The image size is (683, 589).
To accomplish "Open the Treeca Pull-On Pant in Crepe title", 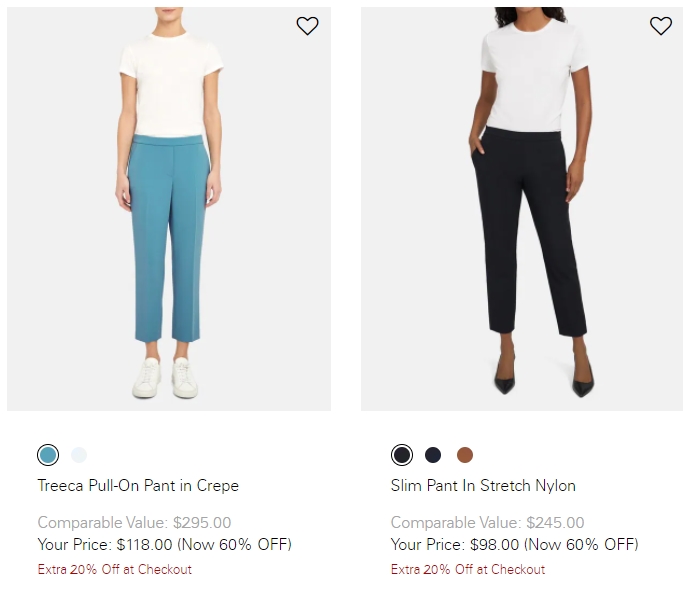I will pyautogui.click(x=138, y=485).
